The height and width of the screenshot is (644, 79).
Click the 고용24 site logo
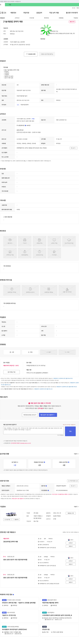coord(3,13)
